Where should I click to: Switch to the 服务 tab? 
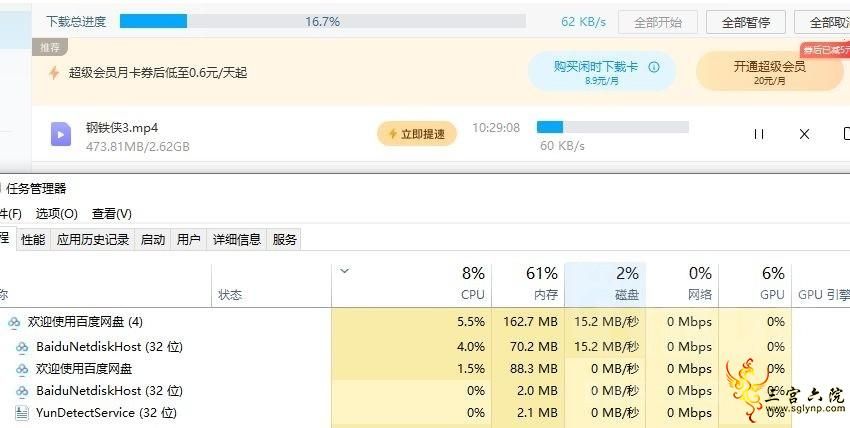pos(285,239)
